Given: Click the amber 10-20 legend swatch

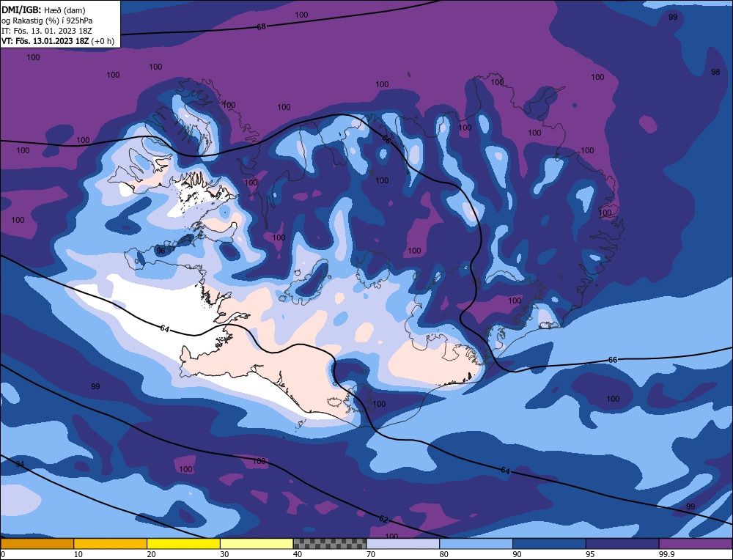Looking at the screenshot, I should tap(111, 543).
